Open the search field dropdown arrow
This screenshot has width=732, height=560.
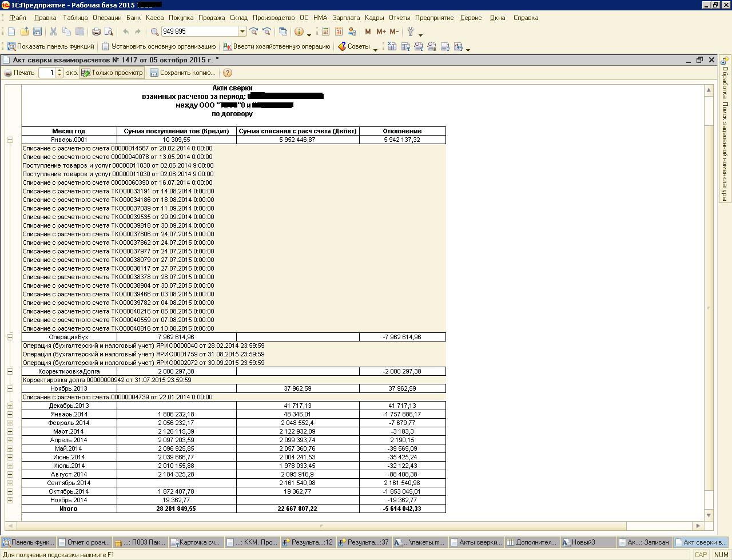242,31
